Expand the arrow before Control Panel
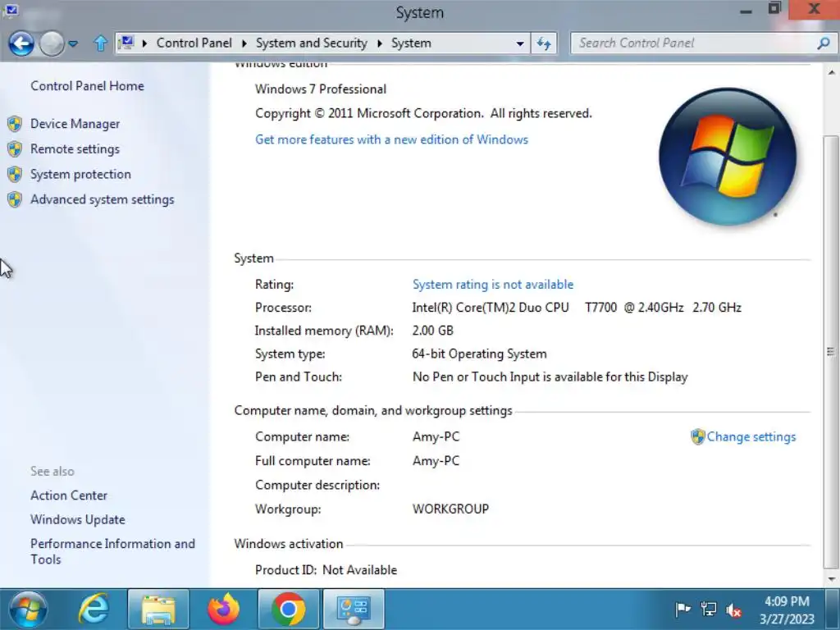The width and height of the screenshot is (840, 630). pos(144,43)
